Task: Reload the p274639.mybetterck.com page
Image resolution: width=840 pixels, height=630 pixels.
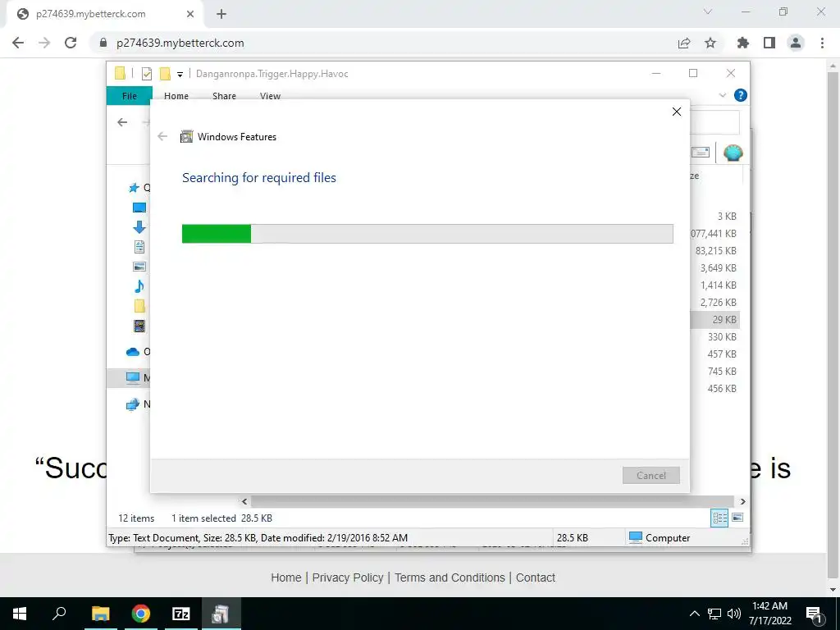Action: pos(71,43)
